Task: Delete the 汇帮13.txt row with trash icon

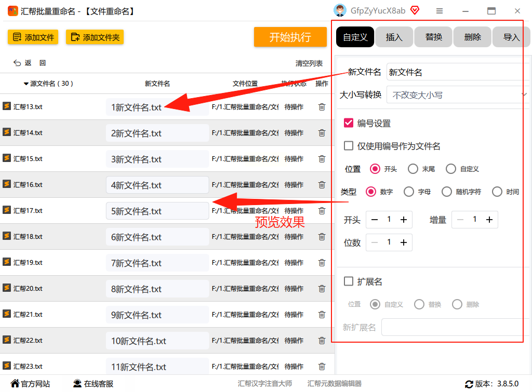Action: [322, 107]
